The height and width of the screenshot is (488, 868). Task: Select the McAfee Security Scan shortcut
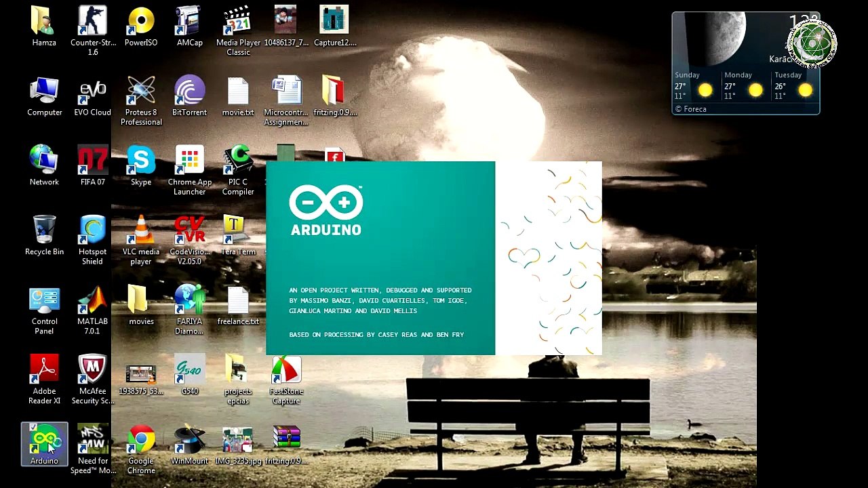click(x=93, y=380)
